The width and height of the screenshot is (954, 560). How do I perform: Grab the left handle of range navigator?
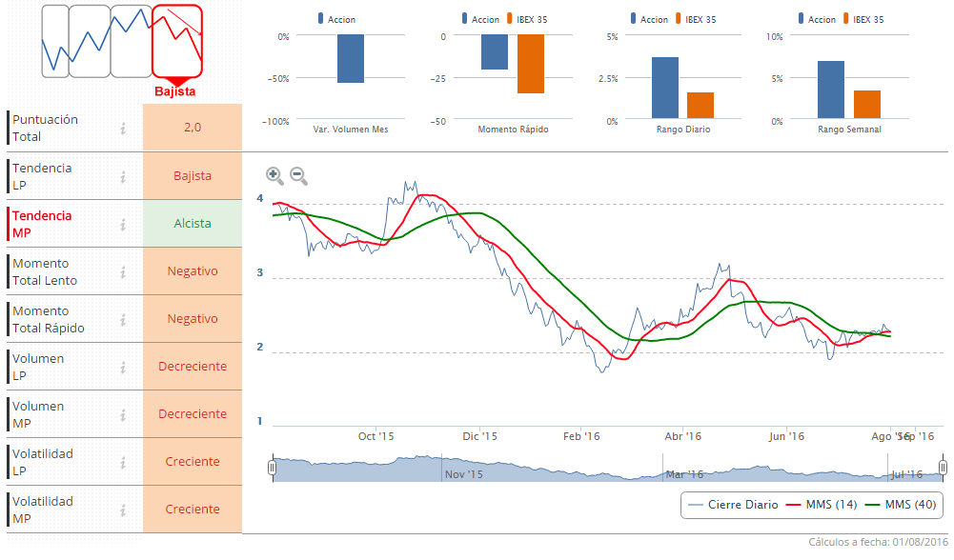(x=272, y=467)
